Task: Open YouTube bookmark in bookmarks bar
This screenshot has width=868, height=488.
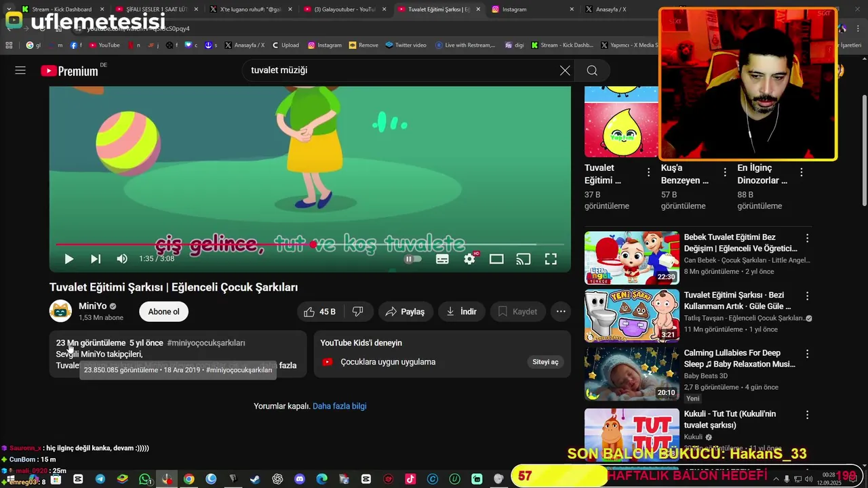Action: [104, 45]
